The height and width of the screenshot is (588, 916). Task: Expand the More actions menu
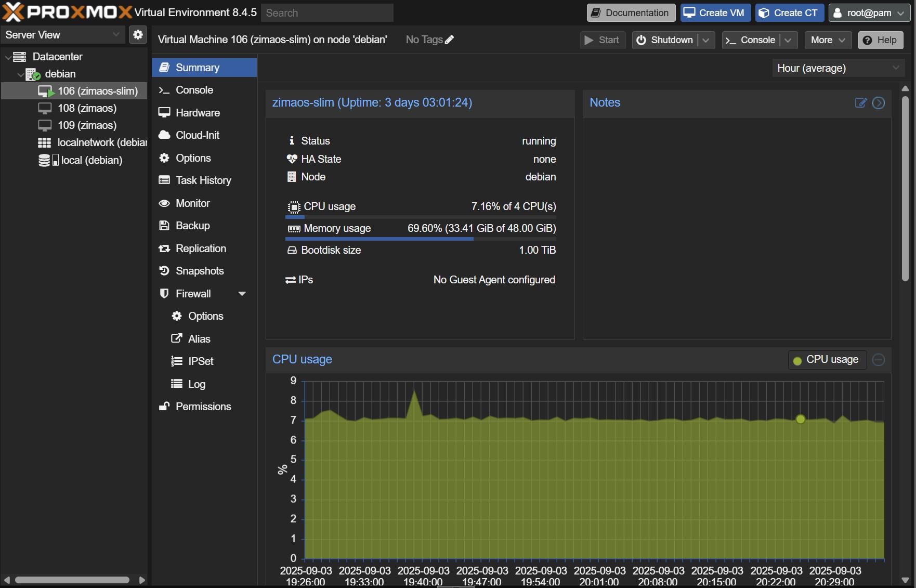[x=827, y=40]
